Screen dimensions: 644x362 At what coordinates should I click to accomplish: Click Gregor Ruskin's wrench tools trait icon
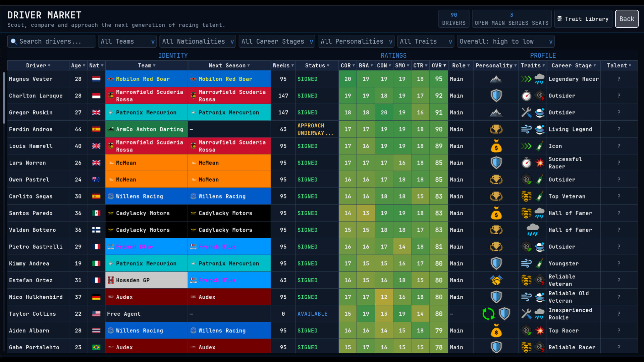pos(526,113)
